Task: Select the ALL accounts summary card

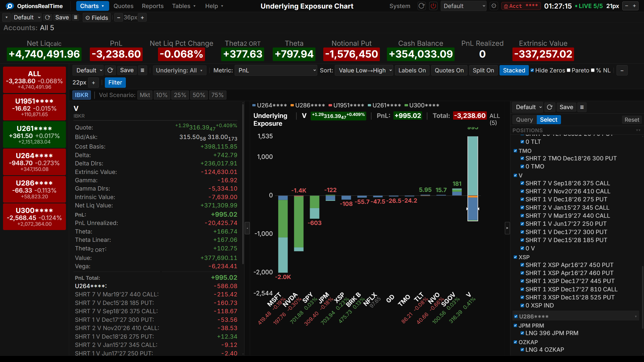Action: tap(34, 80)
